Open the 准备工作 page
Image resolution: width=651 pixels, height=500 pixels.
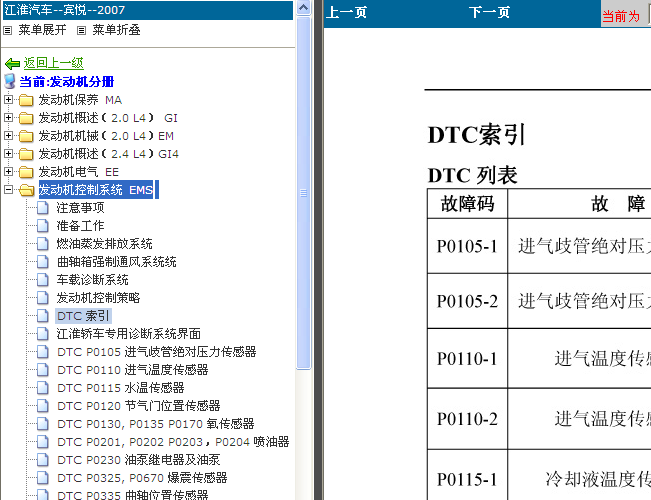click(80, 226)
